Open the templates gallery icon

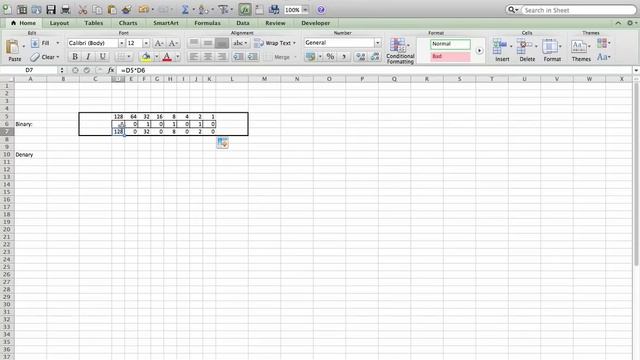[22, 9]
